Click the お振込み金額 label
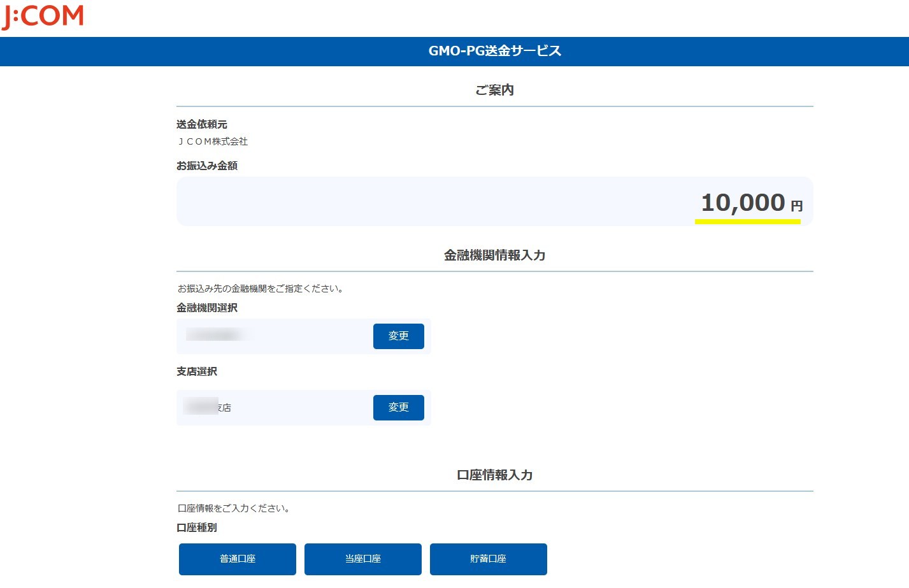The height and width of the screenshot is (588, 909). (x=206, y=166)
